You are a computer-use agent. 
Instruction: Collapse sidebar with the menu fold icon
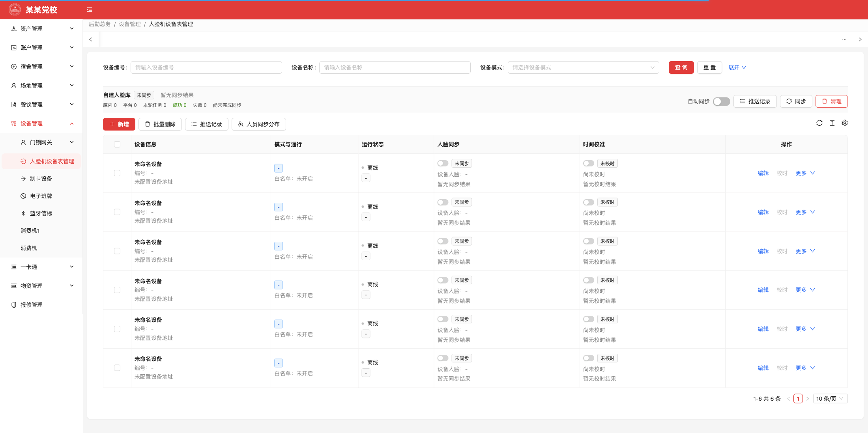click(90, 10)
